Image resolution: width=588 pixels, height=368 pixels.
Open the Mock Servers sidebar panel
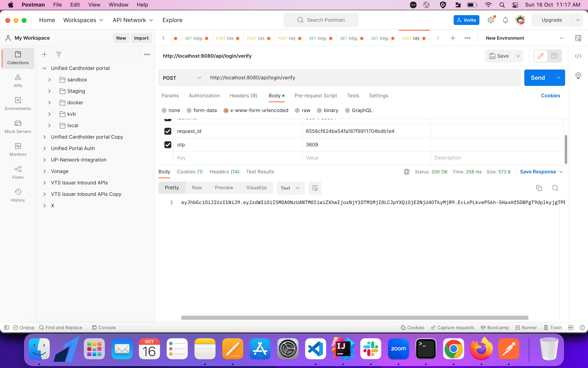pyautogui.click(x=18, y=127)
